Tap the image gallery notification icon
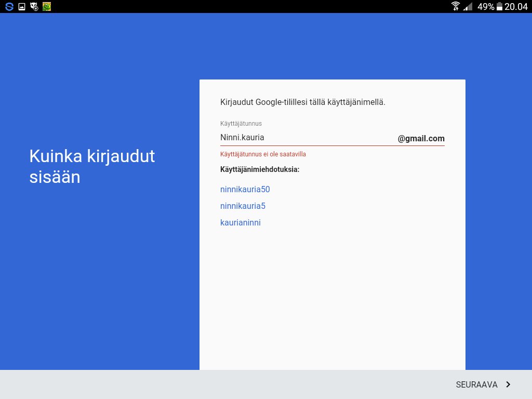 22,6
